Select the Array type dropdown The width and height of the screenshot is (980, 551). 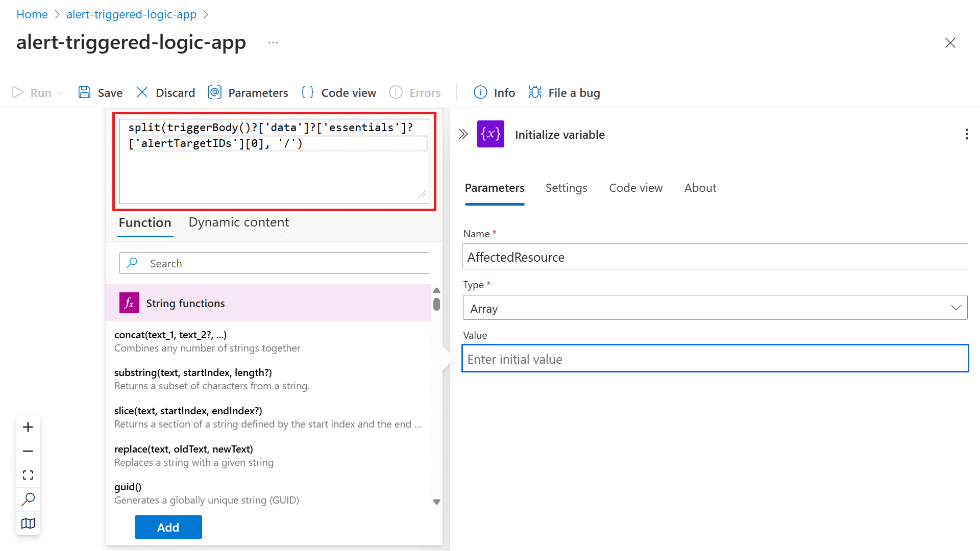pyautogui.click(x=715, y=308)
